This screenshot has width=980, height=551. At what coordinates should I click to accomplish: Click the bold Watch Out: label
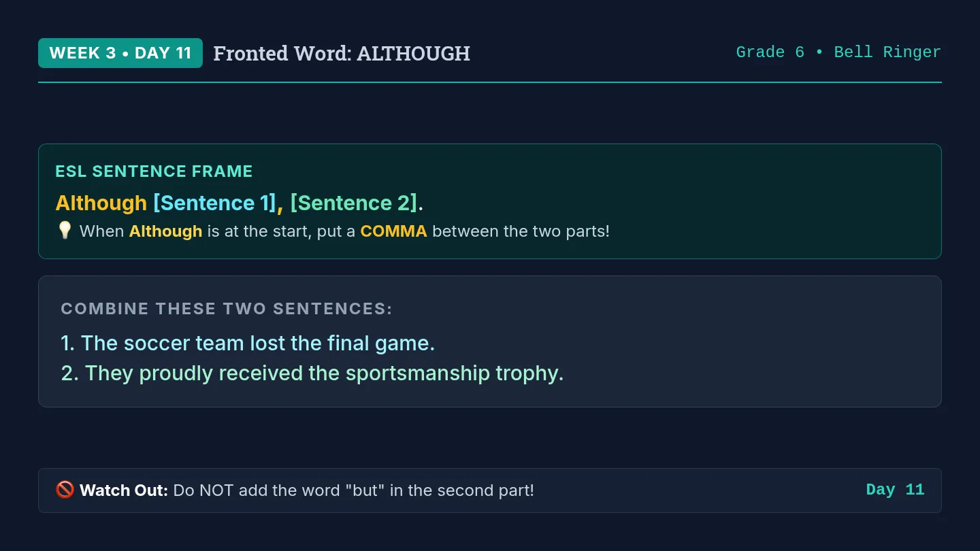coord(124,490)
